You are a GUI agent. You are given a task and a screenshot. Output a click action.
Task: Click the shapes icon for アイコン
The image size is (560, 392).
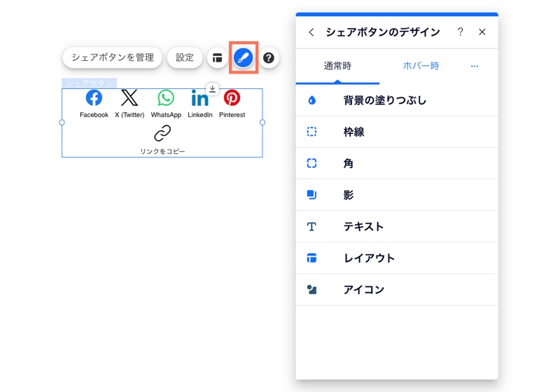pos(311,289)
